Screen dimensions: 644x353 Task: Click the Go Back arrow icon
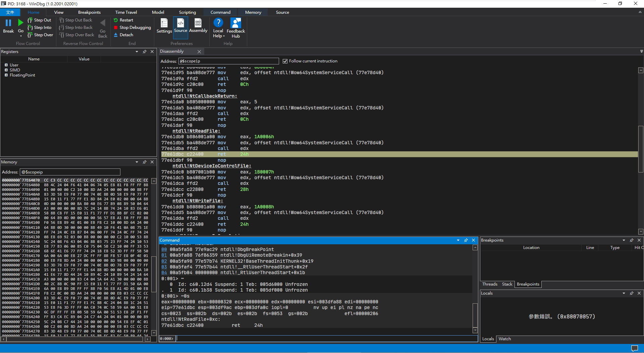pos(103,23)
